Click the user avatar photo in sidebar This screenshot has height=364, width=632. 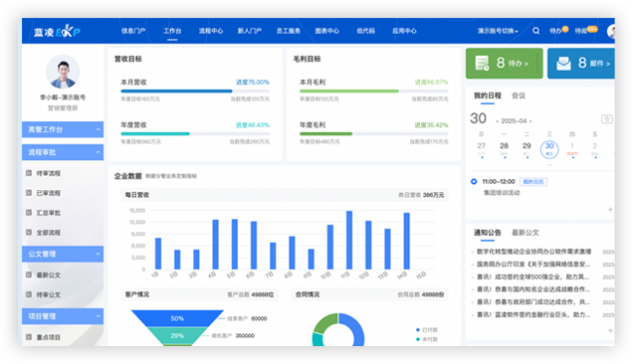pyautogui.click(x=63, y=72)
